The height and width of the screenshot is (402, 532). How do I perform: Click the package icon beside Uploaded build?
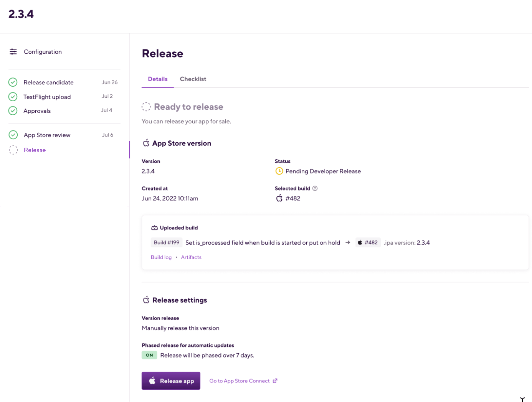[154, 227]
